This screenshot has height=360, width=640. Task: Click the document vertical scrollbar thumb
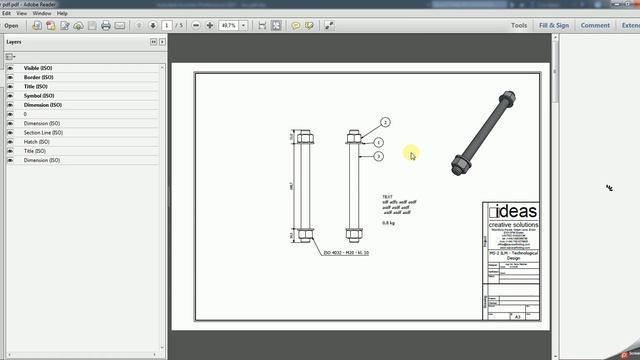(x=555, y=71)
